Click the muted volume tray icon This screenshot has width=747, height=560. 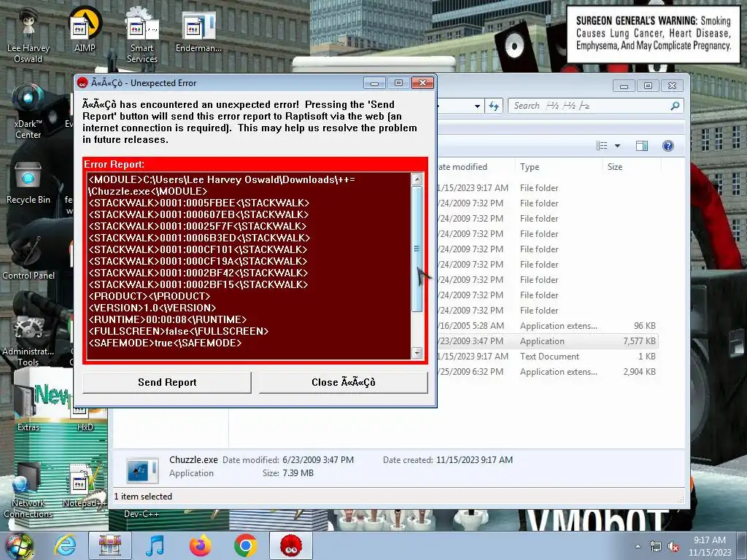(673, 547)
